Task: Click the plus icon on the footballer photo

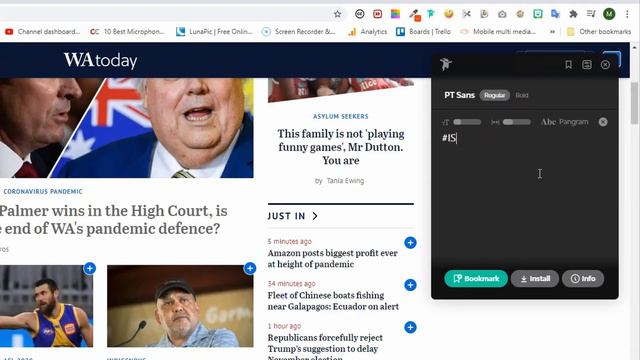Action: [90, 268]
